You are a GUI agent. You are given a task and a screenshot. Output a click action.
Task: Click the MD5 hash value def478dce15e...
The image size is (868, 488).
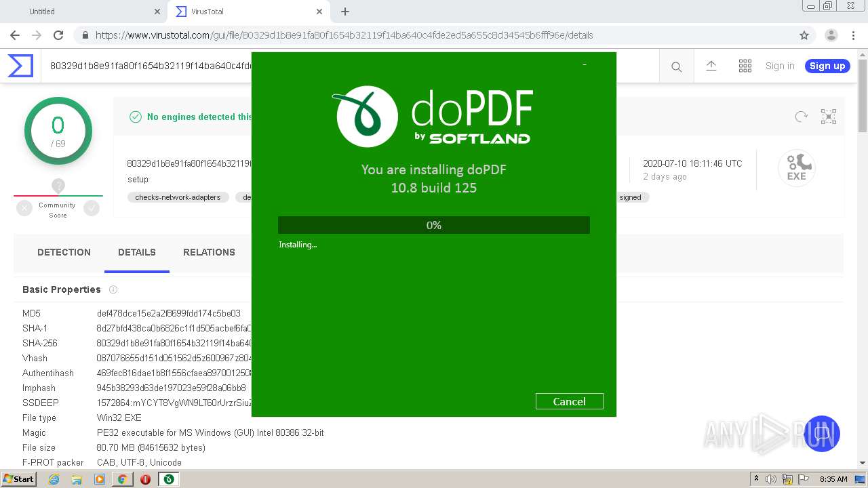coord(169,313)
